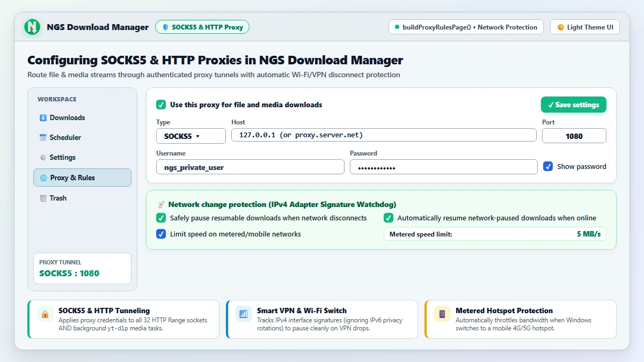Click the shield icon in SOCKS5 & HTTP Proxy badge
Viewport: 644px width, 362px height.
(x=165, y=27)
